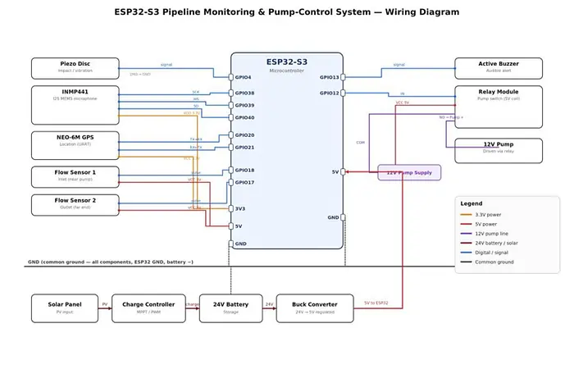This screenshot has height=392, width=574.
Task: Click the 12V Pump Supply box
Action: click(x=409, y=172)
